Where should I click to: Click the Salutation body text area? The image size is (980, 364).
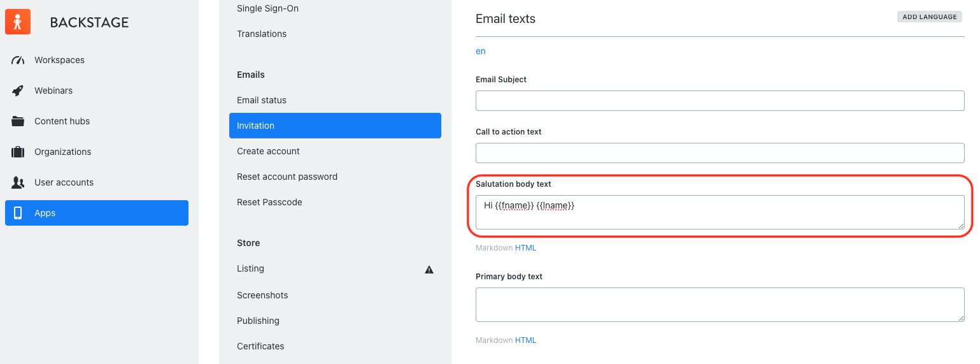point(720,212)
